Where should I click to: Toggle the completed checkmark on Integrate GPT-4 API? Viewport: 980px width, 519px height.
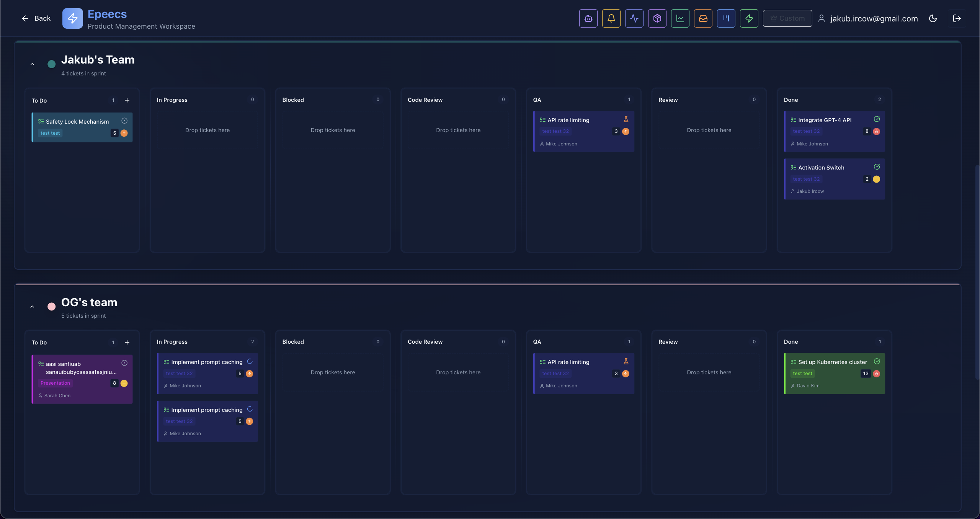click(x=877, y=119)
